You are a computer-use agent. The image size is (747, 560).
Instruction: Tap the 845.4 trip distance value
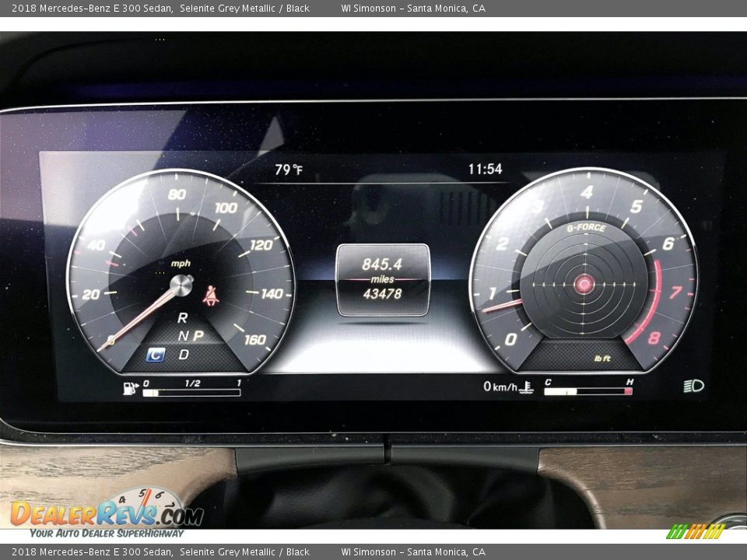point(382,264)
